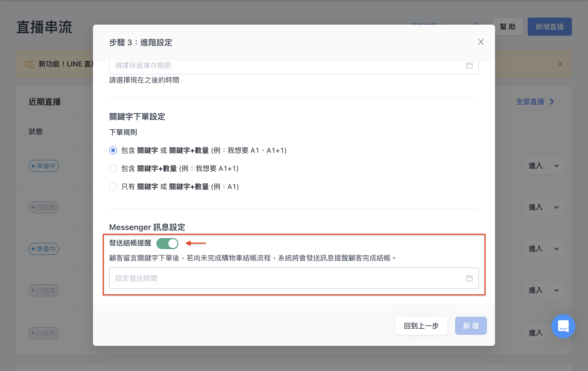Click calendar icon in 選擇保留庫存期限 field

[x=469, y=65]
